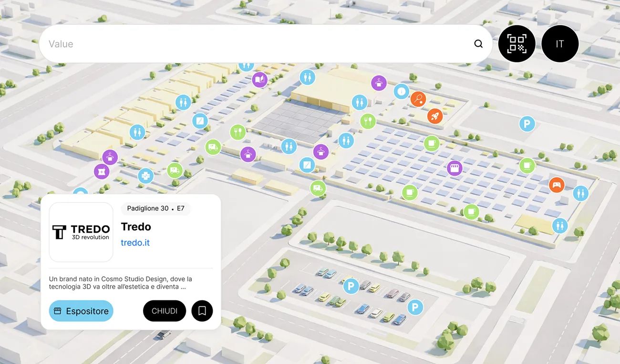Open the tredo.it website link
620x364 pixels.
pos(135,243)
